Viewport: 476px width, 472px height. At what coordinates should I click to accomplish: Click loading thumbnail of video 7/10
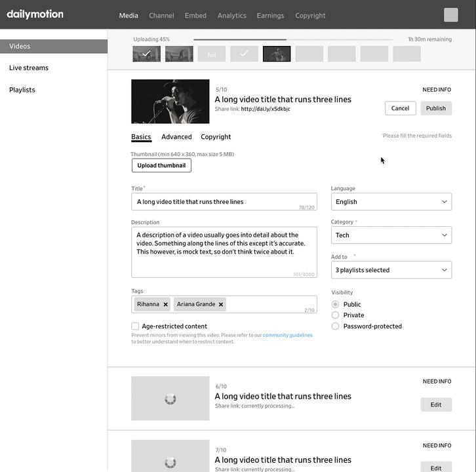coord(170,456)
